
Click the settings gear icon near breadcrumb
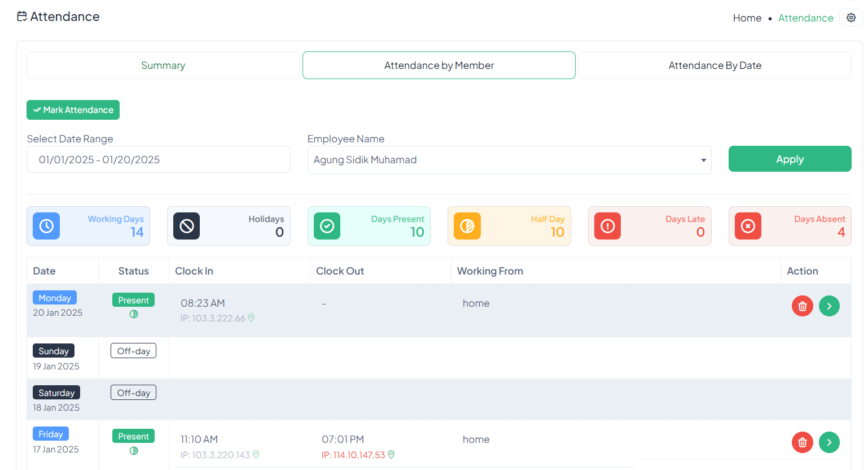851,18
